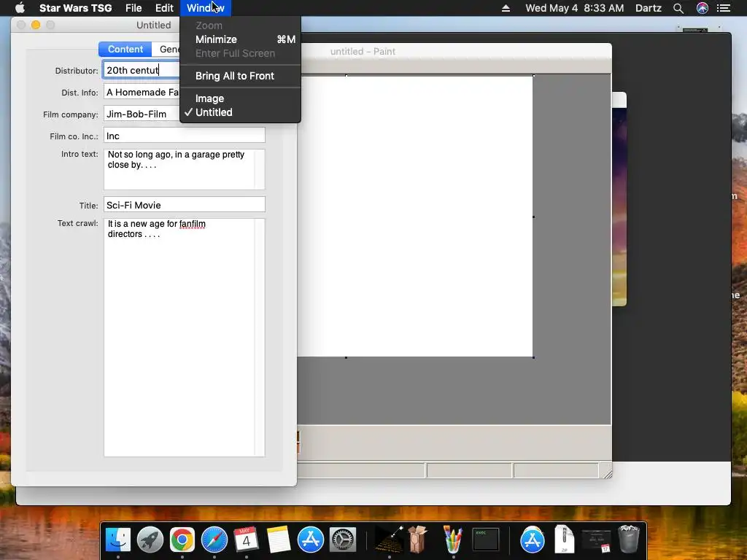This screenshot has width=747, height=560.
Task: Launch Launchpad rocket icon in Dock
Action: (x=150, y=540)
